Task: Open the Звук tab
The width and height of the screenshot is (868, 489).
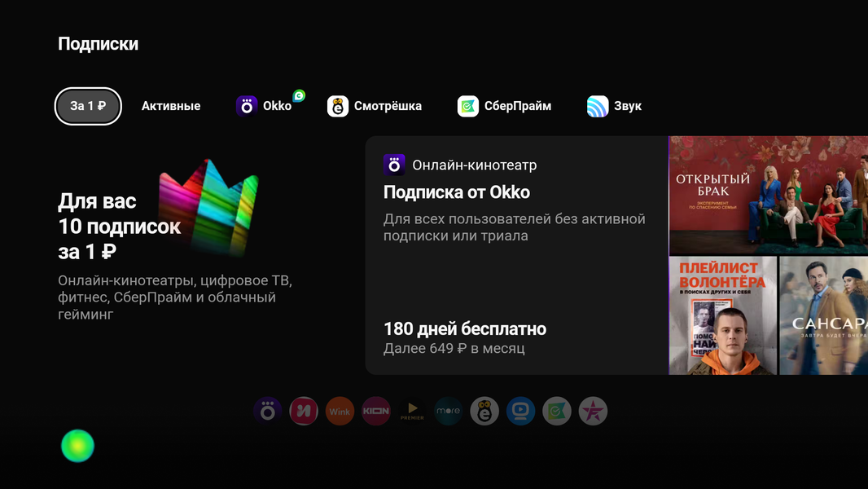Action: pos(615,106)
